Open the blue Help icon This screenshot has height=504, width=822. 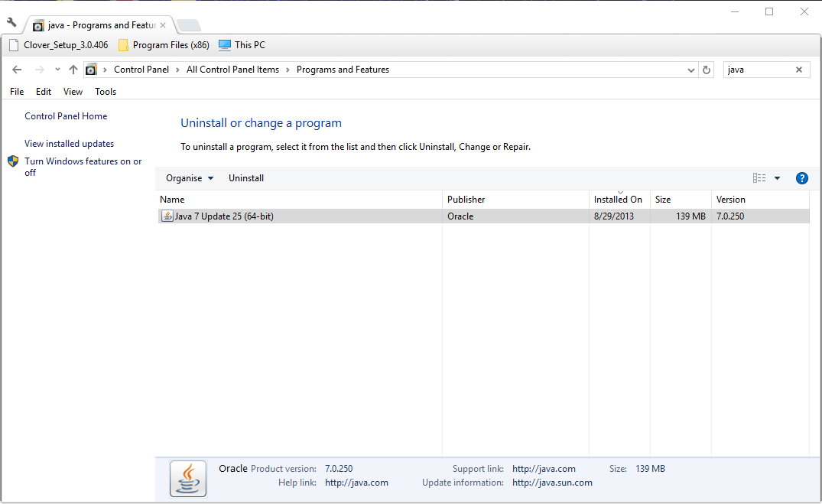click(x=801, y=178)
